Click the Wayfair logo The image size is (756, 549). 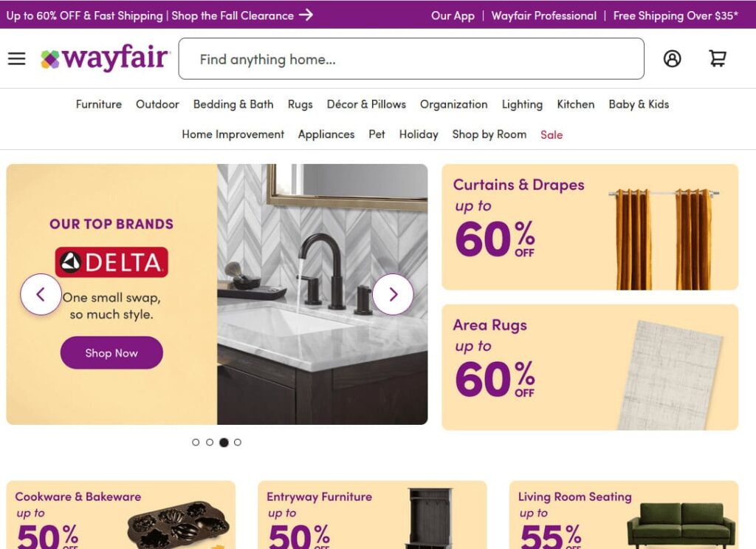coord(105,58)
